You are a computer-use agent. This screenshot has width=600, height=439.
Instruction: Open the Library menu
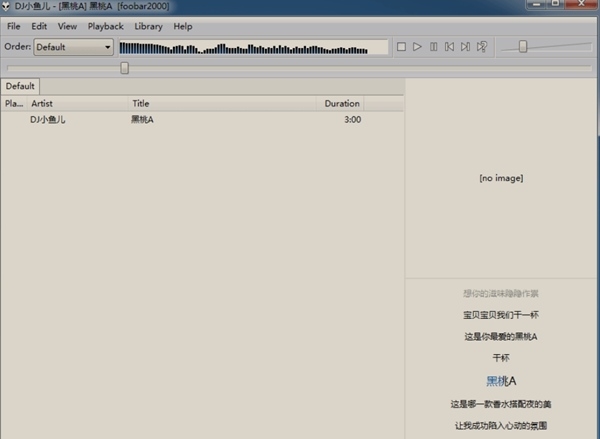coord(148,26)
